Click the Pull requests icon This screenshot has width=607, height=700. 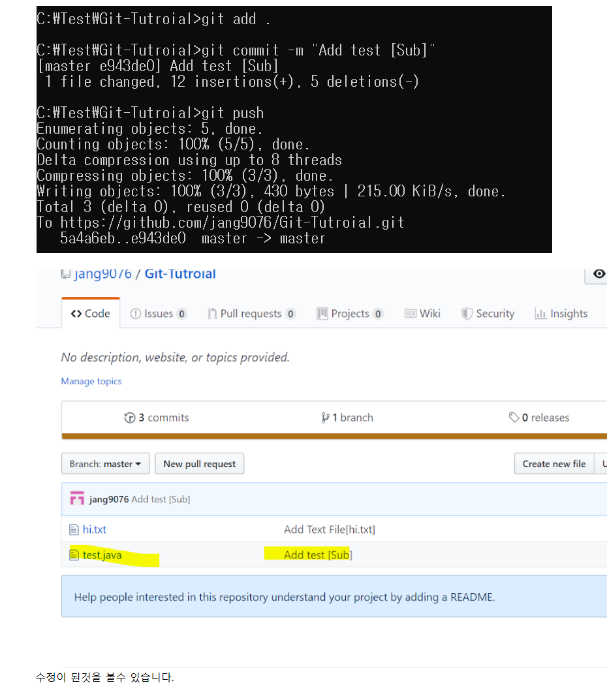click(212, 314)
